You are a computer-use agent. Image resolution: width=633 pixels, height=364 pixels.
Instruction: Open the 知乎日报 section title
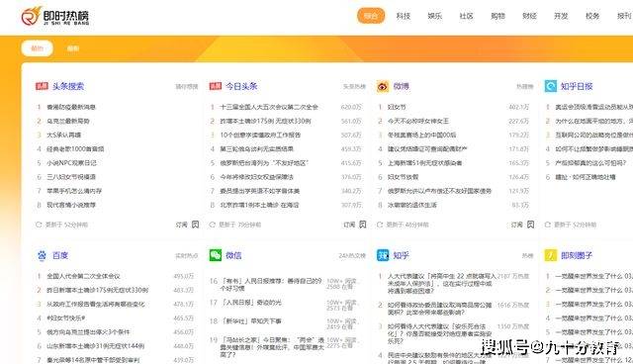coord(577,86)
